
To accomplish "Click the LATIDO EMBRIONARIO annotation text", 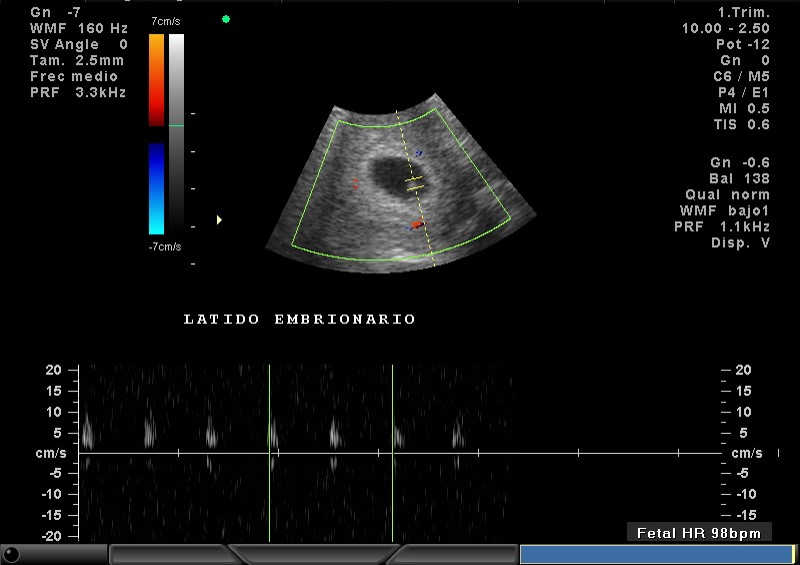I will 300,320.
